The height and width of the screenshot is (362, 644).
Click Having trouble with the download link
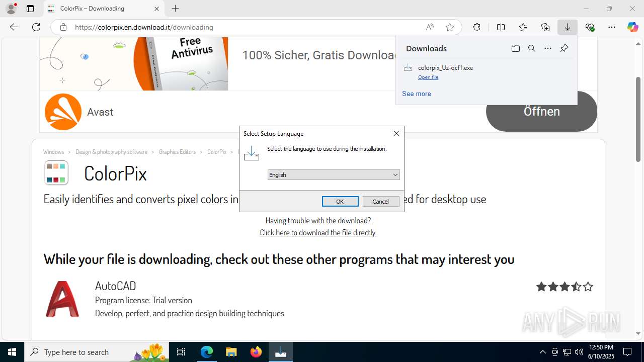pos(318,220)
